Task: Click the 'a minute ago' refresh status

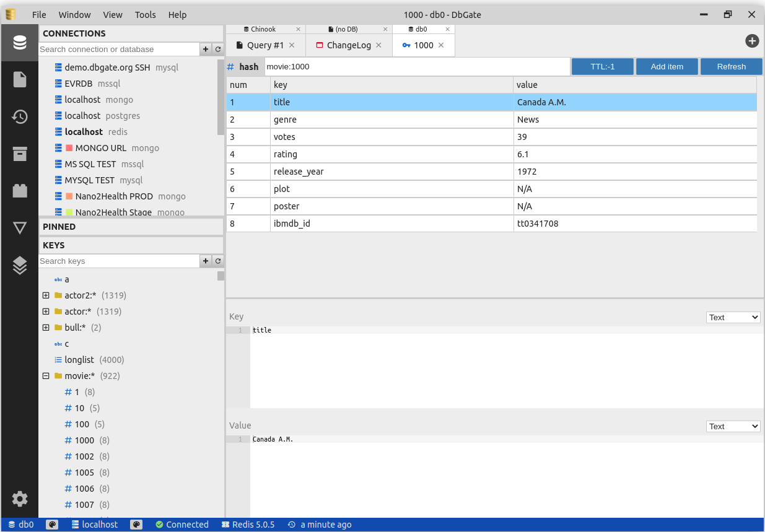Action: (x=320, y=525)
